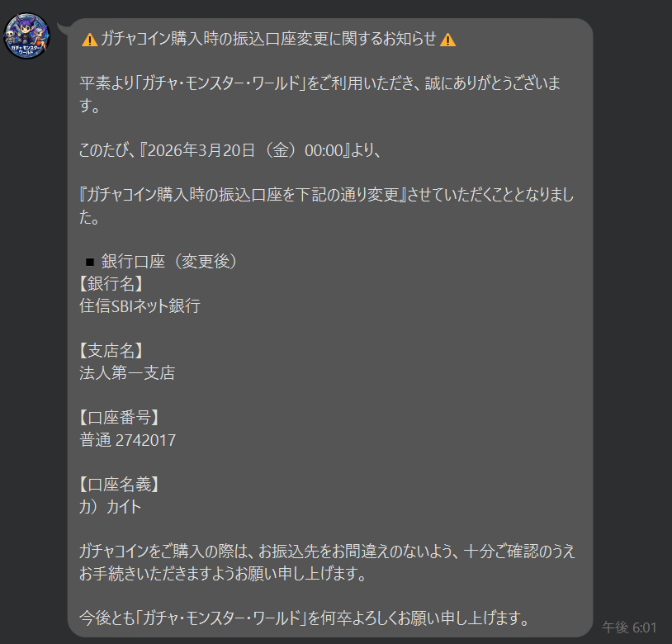Click the left warning icon in the title

89,40
